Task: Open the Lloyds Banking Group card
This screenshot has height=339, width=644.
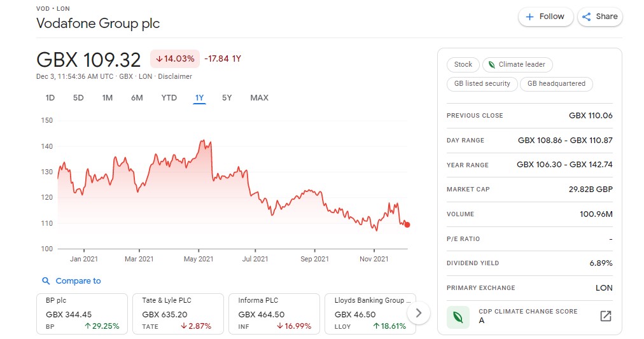Action: click(x=370, y=314)
